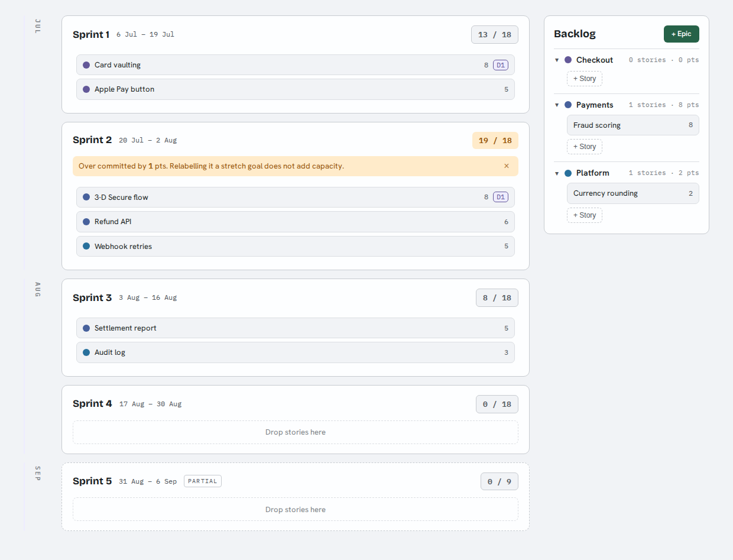This screenshot has height=560, width=733.
Task: Click the AUG month label
Action: click(x=38, y=290)
